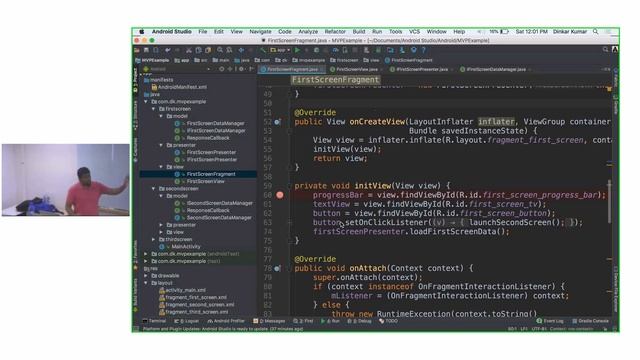The width and height of the screenshot is (640, 360).
Task: Click the Navigate Back arrow icon
Action: coord(241,50)
